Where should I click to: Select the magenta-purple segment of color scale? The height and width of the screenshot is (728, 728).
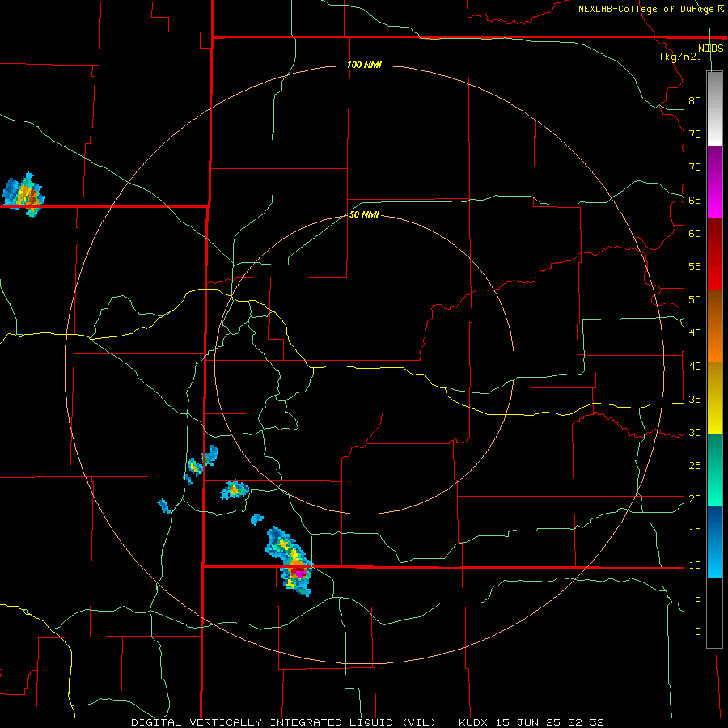pyautogui.click(x=714, y=181)
